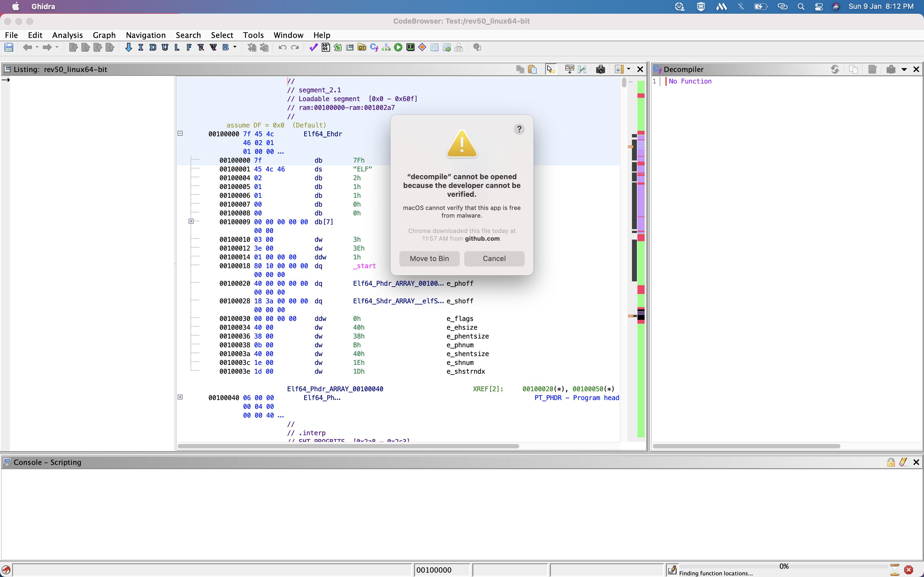Click the memory map chip icon
924x577 pixels.
click(x=411, y=47)
